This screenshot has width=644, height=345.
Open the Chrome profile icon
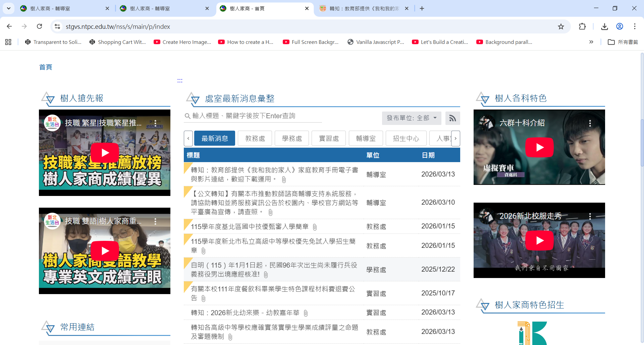point(620,26)
